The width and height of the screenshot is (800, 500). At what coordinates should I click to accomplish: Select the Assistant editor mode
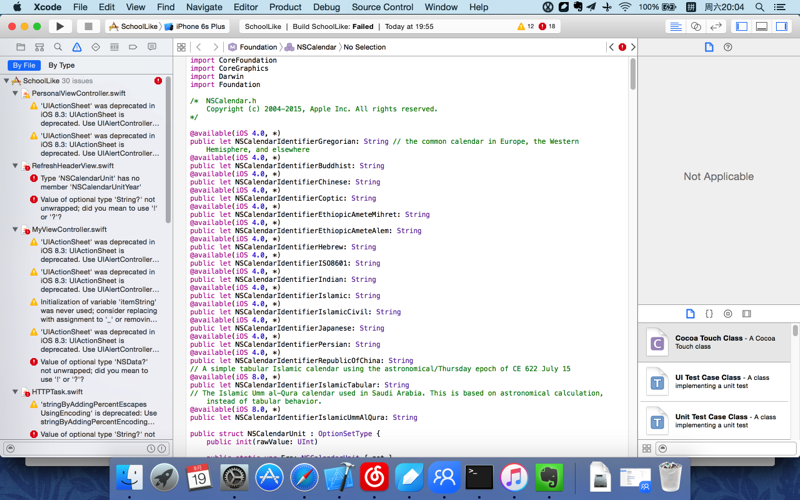695,27
